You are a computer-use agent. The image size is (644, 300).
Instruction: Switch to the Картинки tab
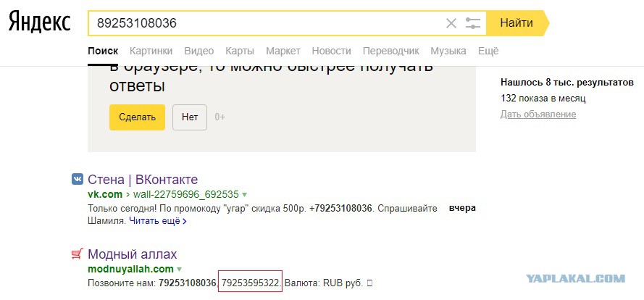tap(151, 51)
